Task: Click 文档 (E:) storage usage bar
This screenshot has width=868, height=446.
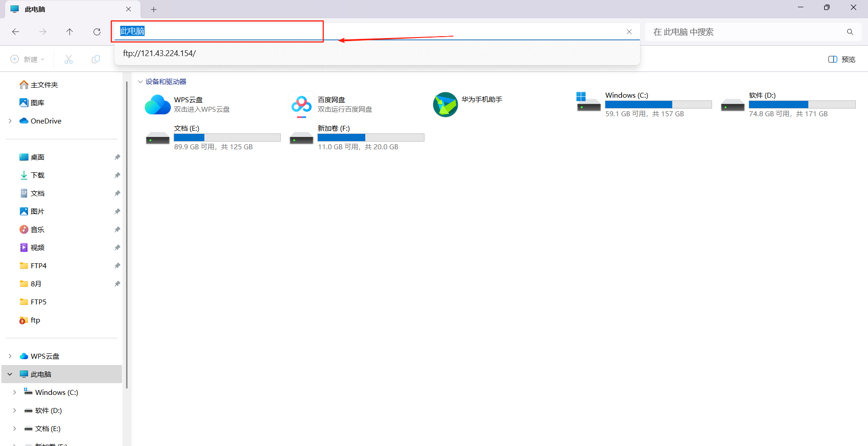Action: (227, 138)
